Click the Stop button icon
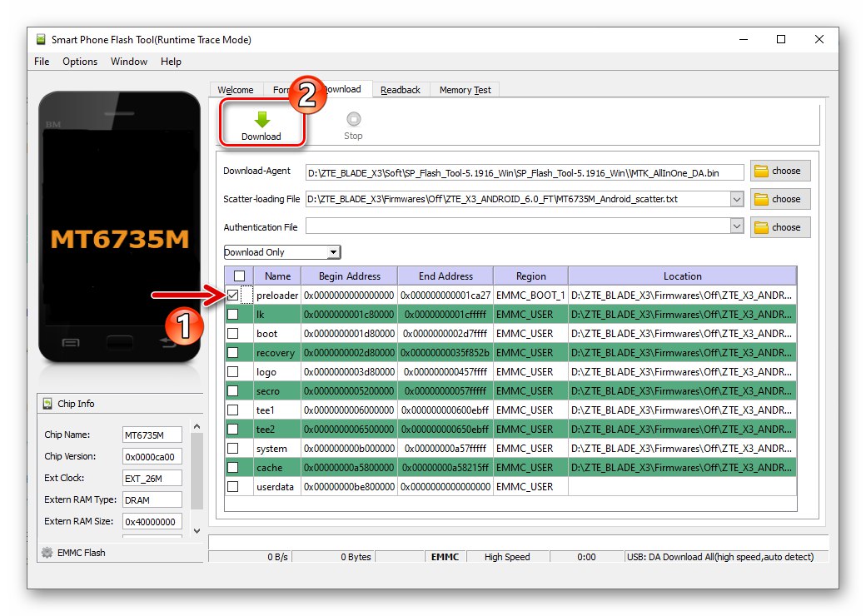Image resolution: width=866 pixels, height=616 pixels. 353,119
